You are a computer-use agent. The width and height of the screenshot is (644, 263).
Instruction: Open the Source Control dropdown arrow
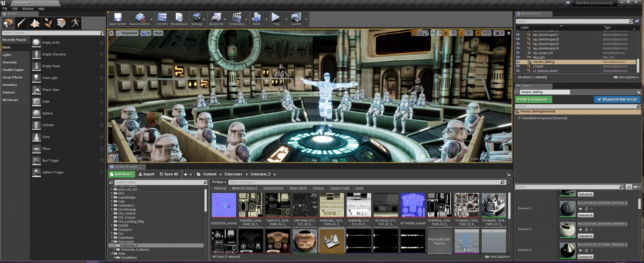click(151, 19)
